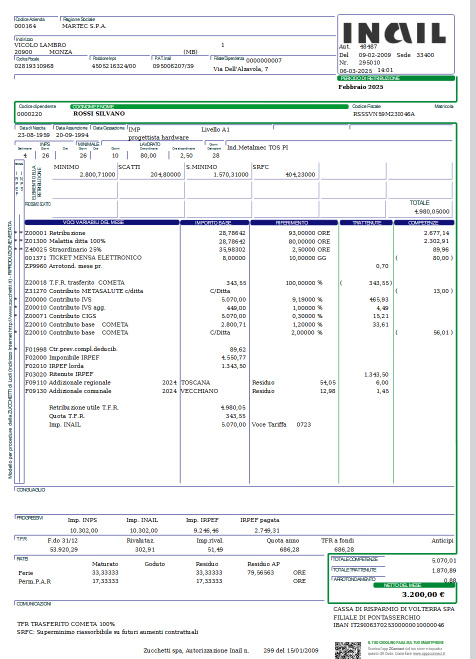Click the QR code at page bottom

[x=348, y=650]
